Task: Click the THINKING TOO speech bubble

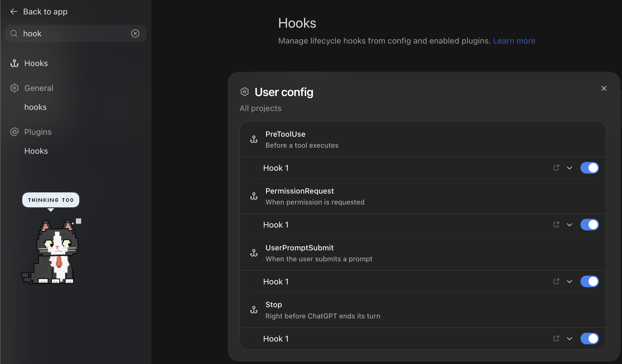Action: click(51, 200)
